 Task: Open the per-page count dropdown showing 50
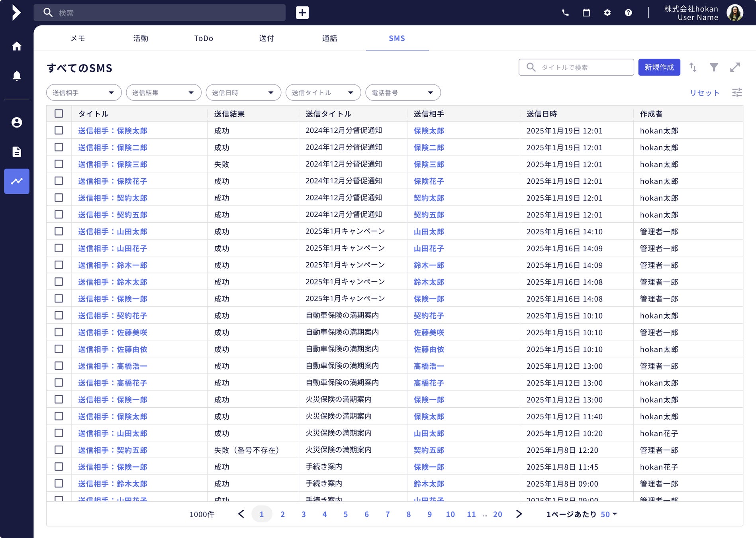[609, 514]
